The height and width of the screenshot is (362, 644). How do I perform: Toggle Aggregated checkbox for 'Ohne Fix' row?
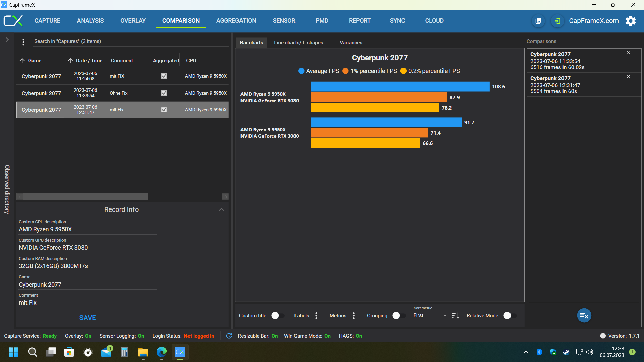(164, 93)
